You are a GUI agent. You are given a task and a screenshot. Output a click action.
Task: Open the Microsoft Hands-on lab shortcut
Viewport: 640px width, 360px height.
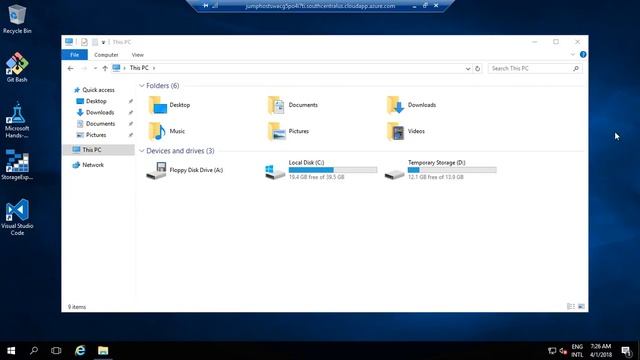(17, 120)
